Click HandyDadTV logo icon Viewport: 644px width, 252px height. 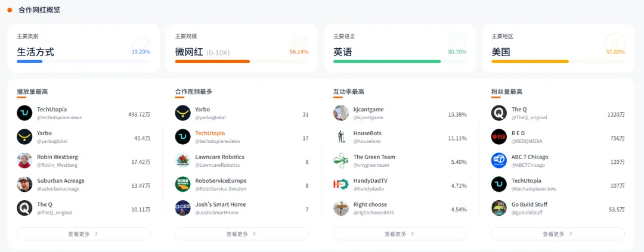pyautogui.click(x=340, y=184)
